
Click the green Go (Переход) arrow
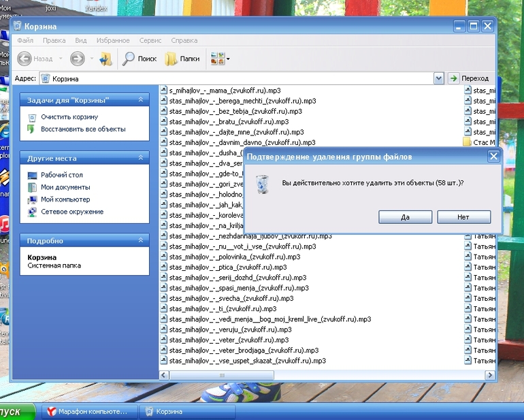(454, 78)
